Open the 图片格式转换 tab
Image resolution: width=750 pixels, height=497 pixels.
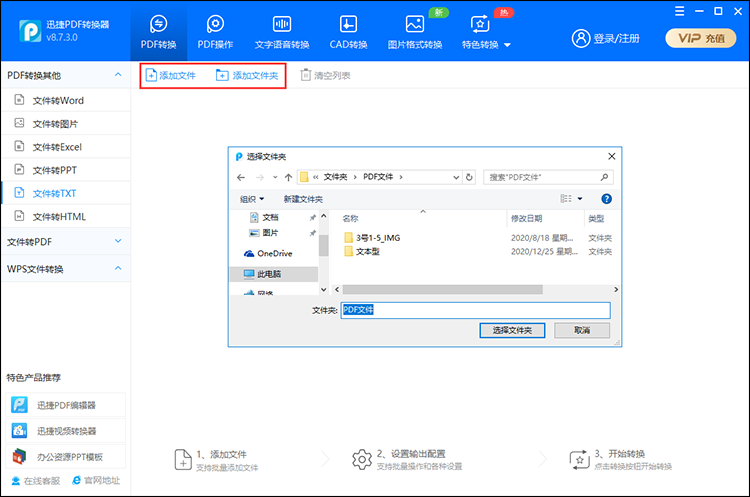tap(415, 32)
